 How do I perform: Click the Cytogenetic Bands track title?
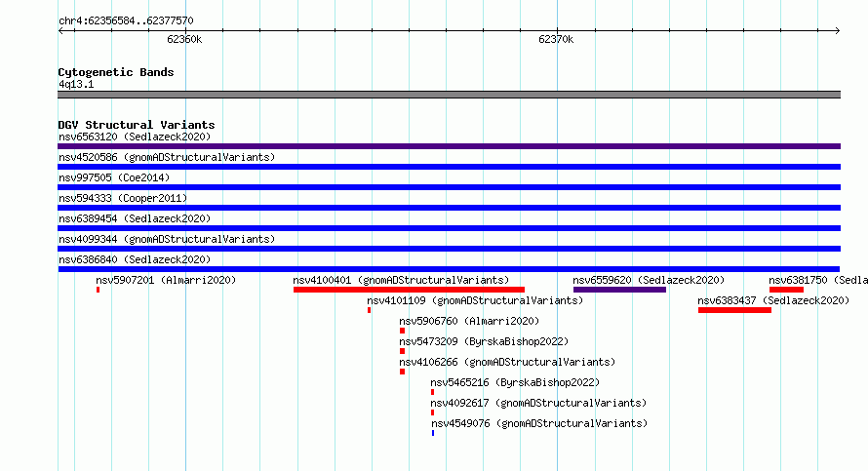click(116, 72)
